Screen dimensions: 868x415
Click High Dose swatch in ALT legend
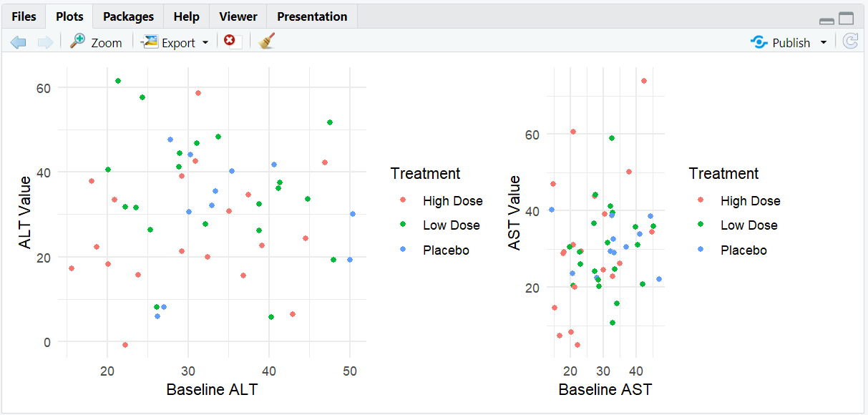pyautogui.click(x=403, y=201)
